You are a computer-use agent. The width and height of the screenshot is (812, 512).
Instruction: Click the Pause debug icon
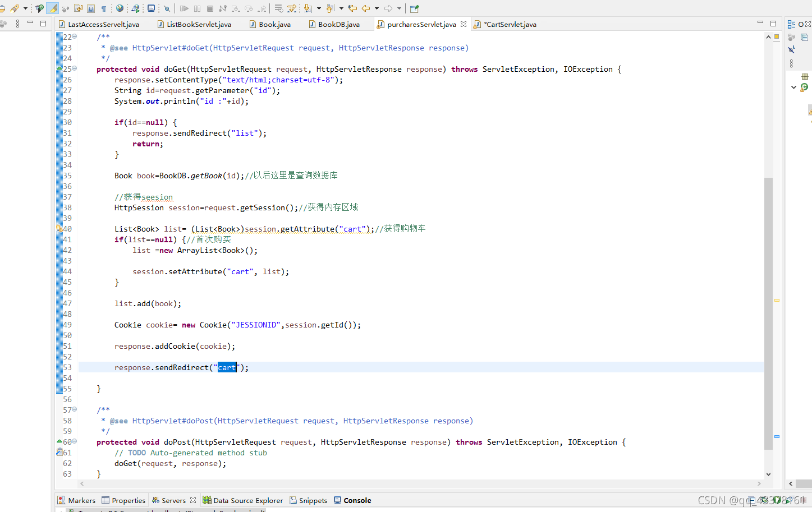point(197,8)
